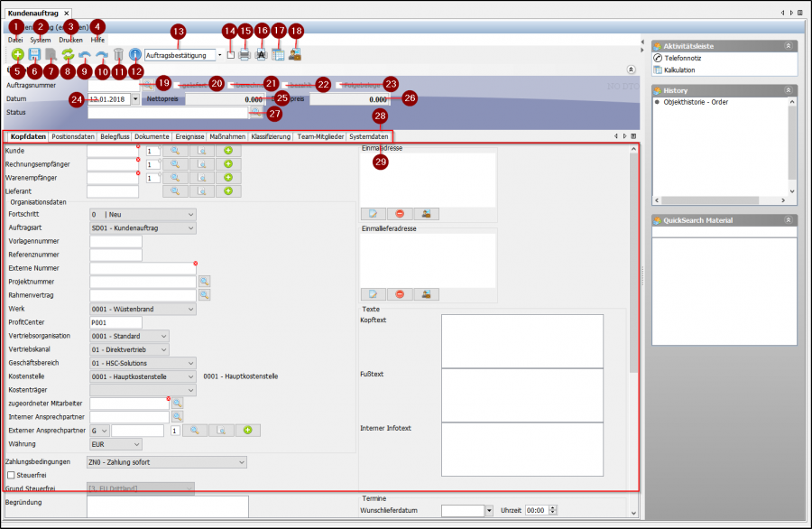Viewport: 812px width, 529px height.
Task: Toggle the checkbox beside the Auftragsbestätigung dropdown
Action: (x=231, y=55)
